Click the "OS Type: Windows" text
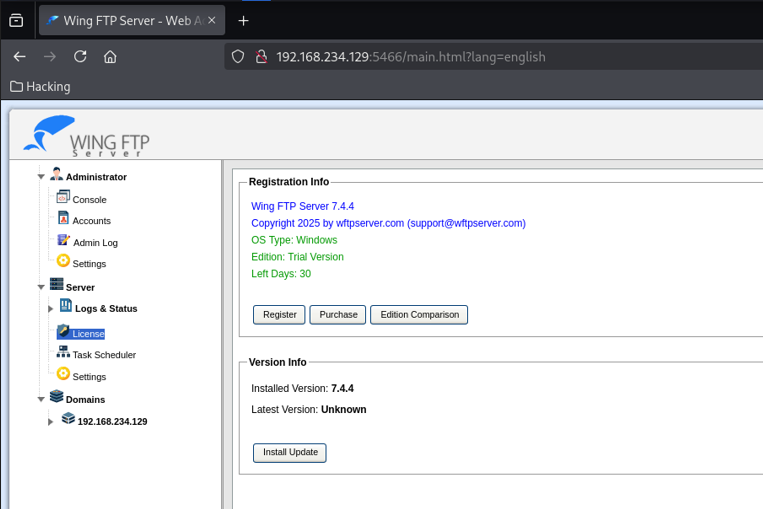Viewport: 763px width, 509px height. (x=294, y=240)
